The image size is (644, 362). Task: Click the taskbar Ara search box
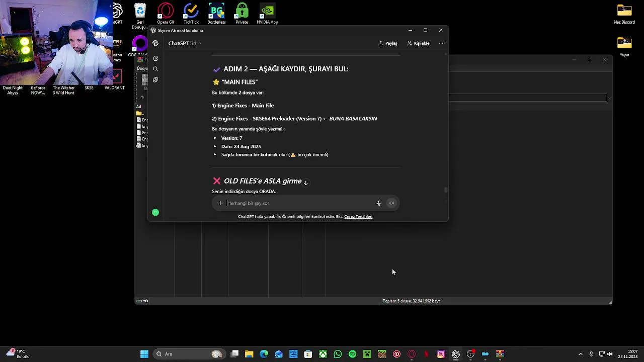tap(189, 354)
